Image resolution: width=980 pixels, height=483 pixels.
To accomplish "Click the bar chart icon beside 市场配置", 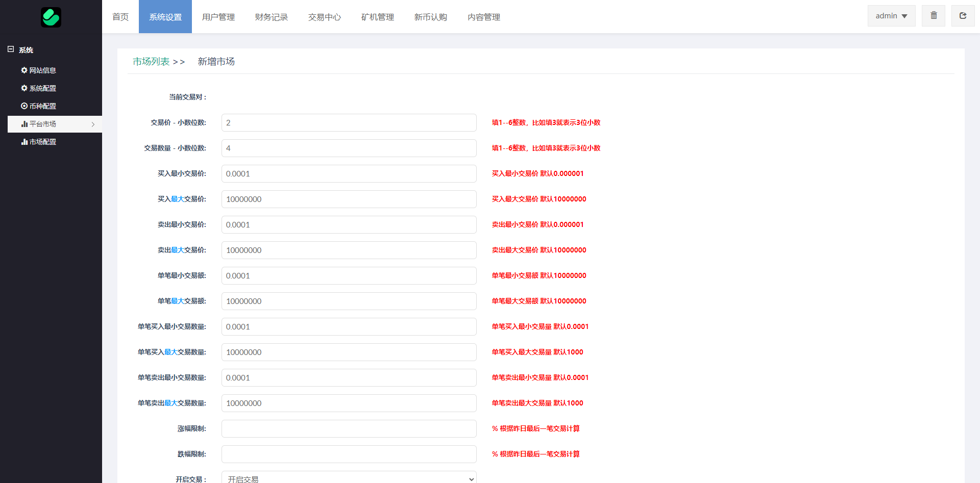I will coord(24,142).
